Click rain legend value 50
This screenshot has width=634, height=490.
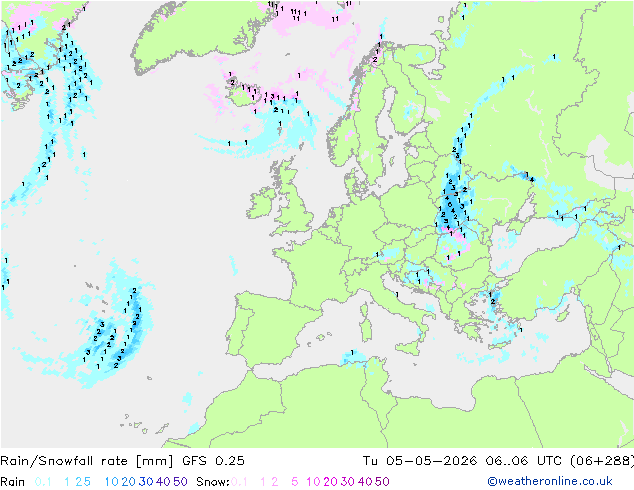pyautogui.click(x=180, y=482)
